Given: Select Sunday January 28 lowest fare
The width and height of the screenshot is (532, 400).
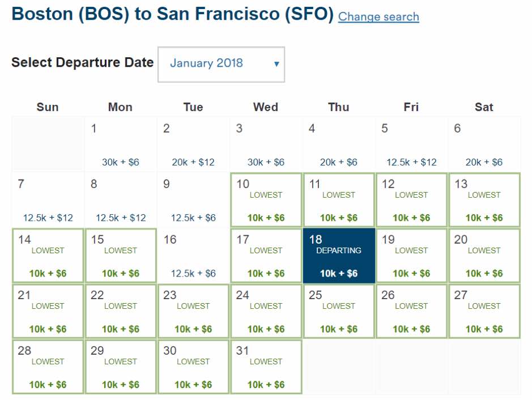Looking at the screenshot, I should [x=48, y=367].
